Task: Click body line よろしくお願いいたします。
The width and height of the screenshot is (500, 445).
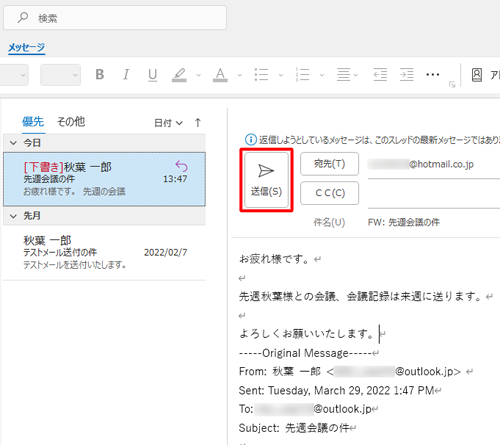Action: 307,333
